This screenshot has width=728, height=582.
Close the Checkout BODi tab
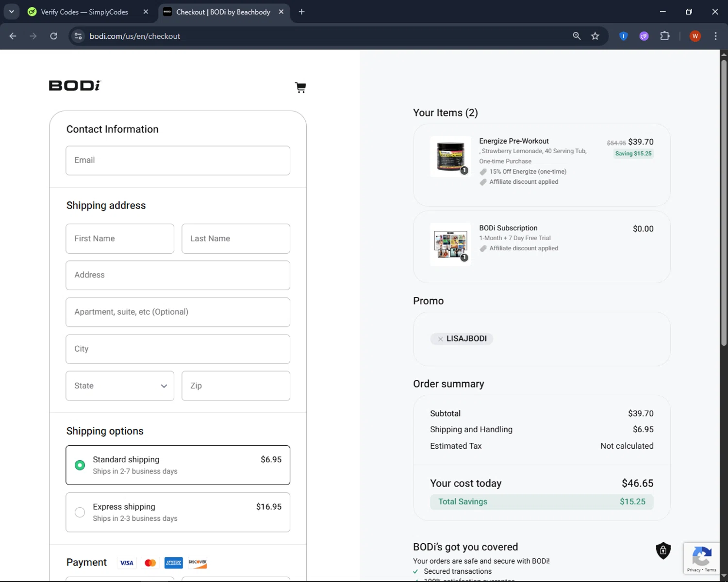tap(281, 12)
